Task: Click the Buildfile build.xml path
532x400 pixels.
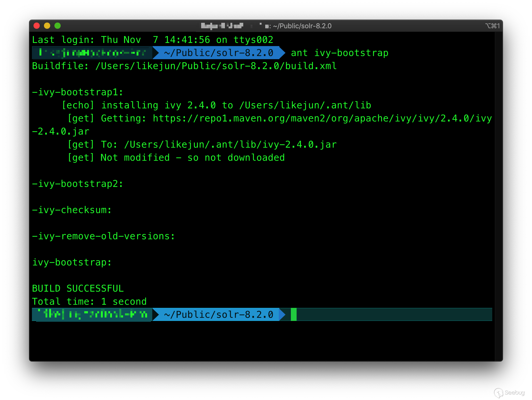Action: tap(216, 66)
